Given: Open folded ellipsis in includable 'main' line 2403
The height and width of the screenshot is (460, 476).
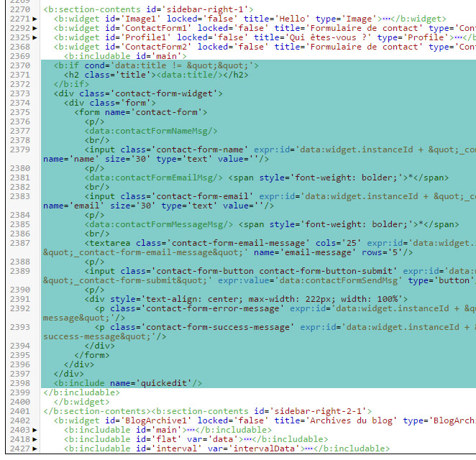Looking at the screenshot, I should [191, 430].
